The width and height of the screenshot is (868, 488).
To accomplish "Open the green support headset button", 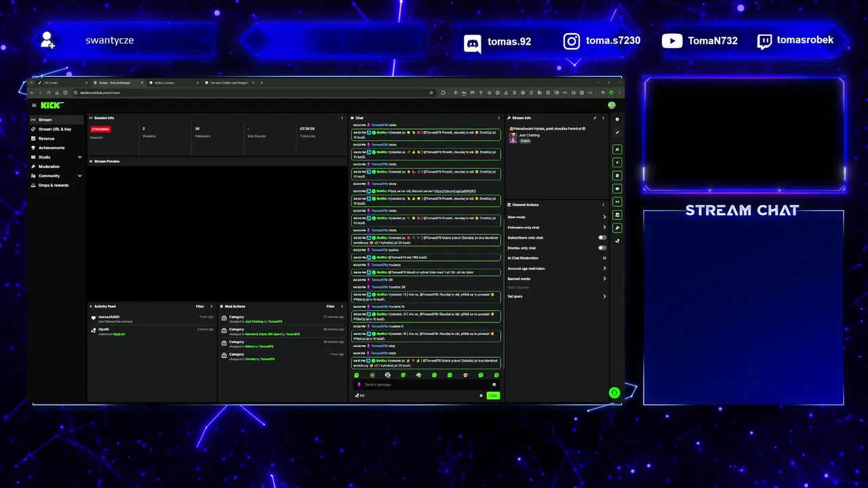I will (x=614, y=392).
